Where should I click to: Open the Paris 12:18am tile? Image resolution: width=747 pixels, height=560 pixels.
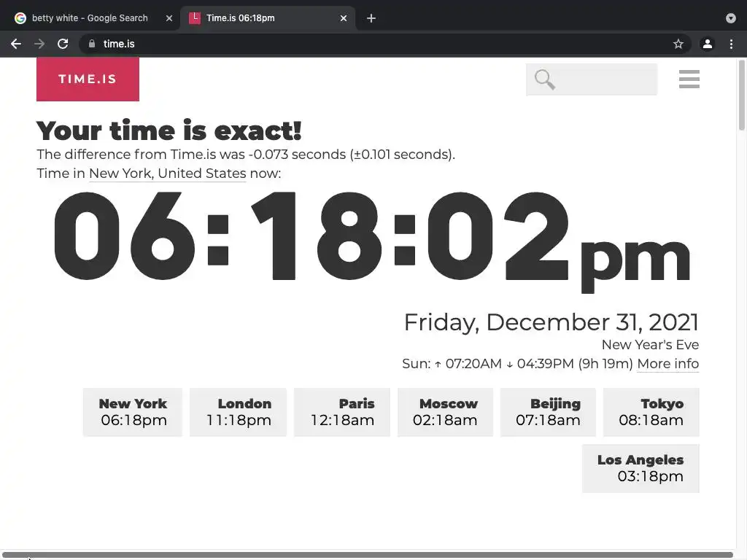click(x=342, y=412)
